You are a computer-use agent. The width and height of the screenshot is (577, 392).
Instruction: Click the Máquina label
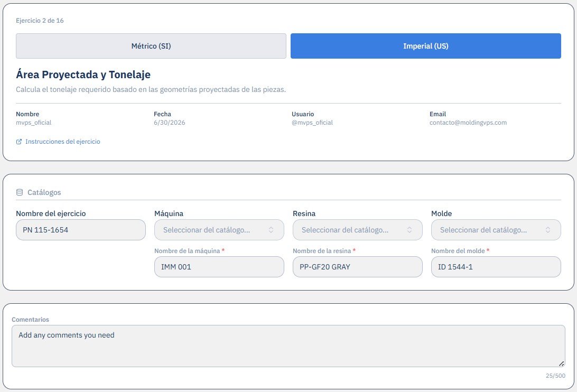pos(169,213)
